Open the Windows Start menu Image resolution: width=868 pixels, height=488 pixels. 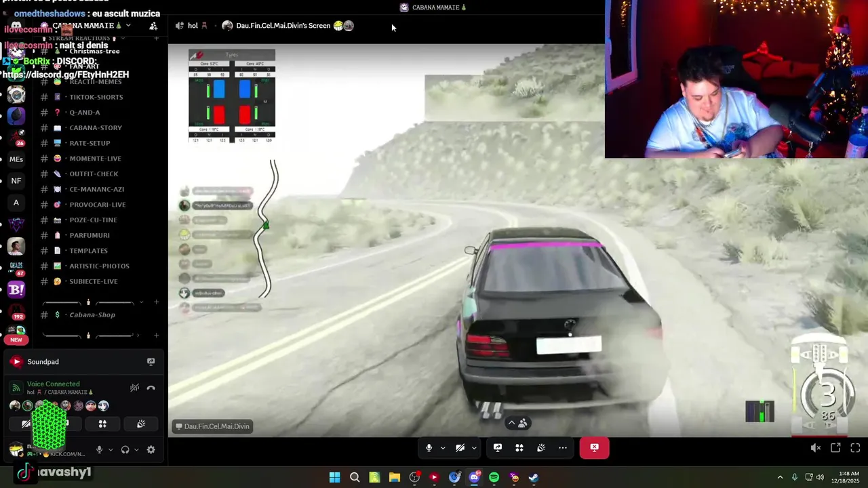(334, 477)
